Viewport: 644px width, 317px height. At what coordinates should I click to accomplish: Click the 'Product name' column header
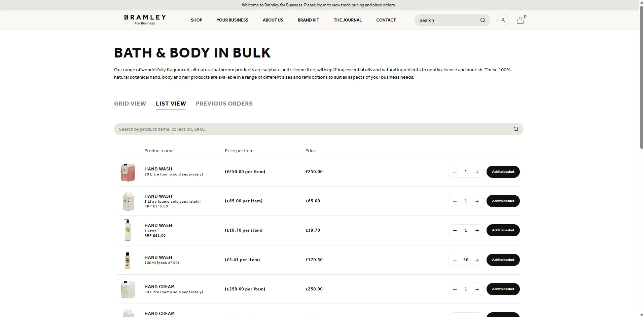tap(159, 151)
